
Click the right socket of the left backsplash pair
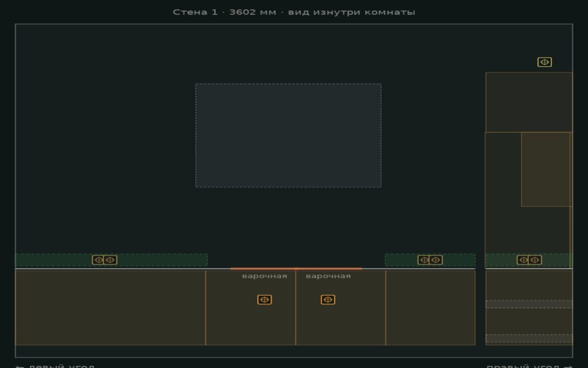pyautogui.click(x=110, y=260)
